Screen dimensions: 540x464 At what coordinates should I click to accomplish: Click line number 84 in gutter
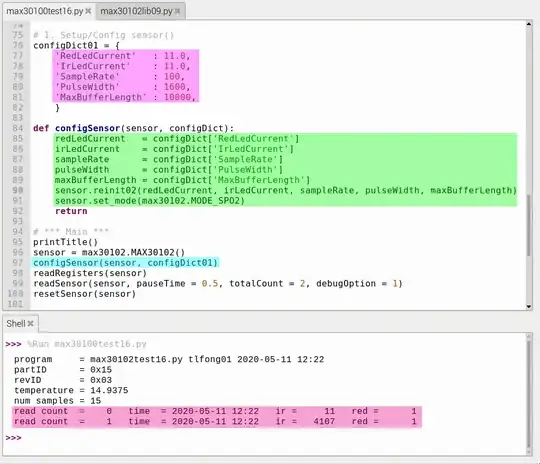[x=18, y=128]
